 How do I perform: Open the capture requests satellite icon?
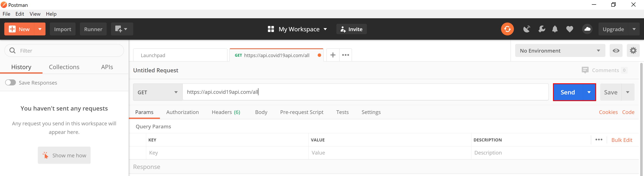pyautogui.click(x=527, y=29)
